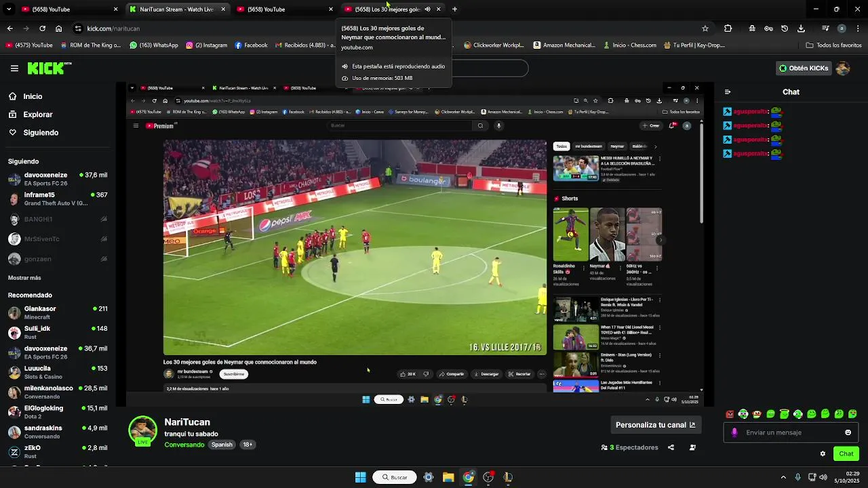Image resolution: width=868 pixels, height=488 pixels.
Task: Open zEkO Rust channel
Action: pos(58,451)
